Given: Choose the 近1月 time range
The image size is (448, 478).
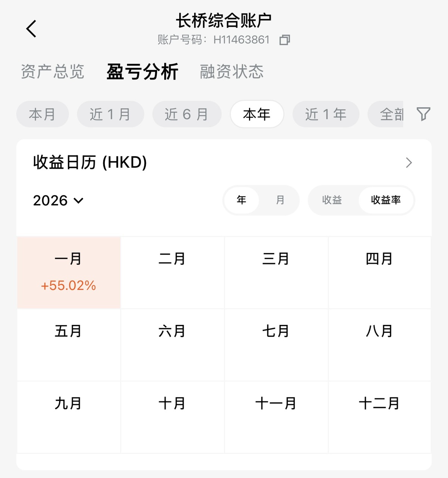Looking at the screenshot, I should (x=110, y=114).
